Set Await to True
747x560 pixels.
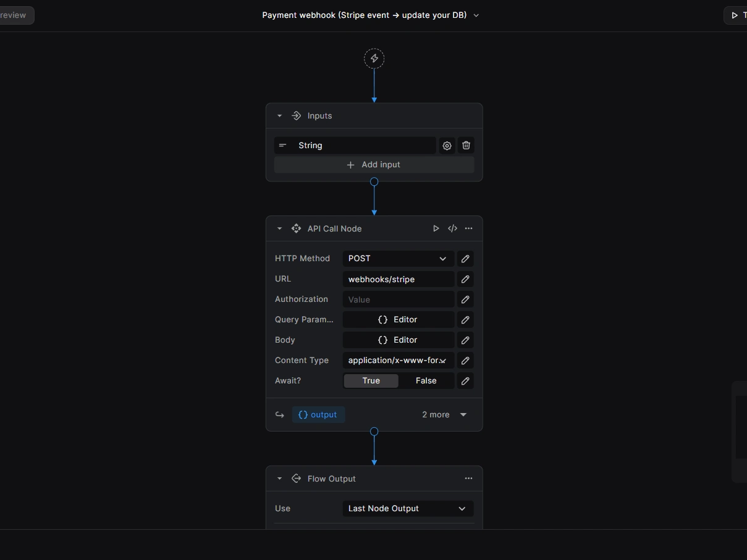pos(371,381)
